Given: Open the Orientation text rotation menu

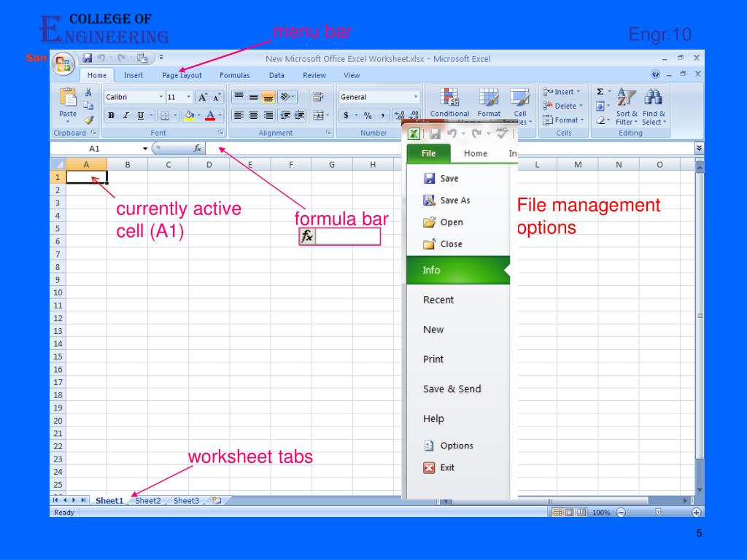Looking at the screenshot, I should [x=287, y=97].
